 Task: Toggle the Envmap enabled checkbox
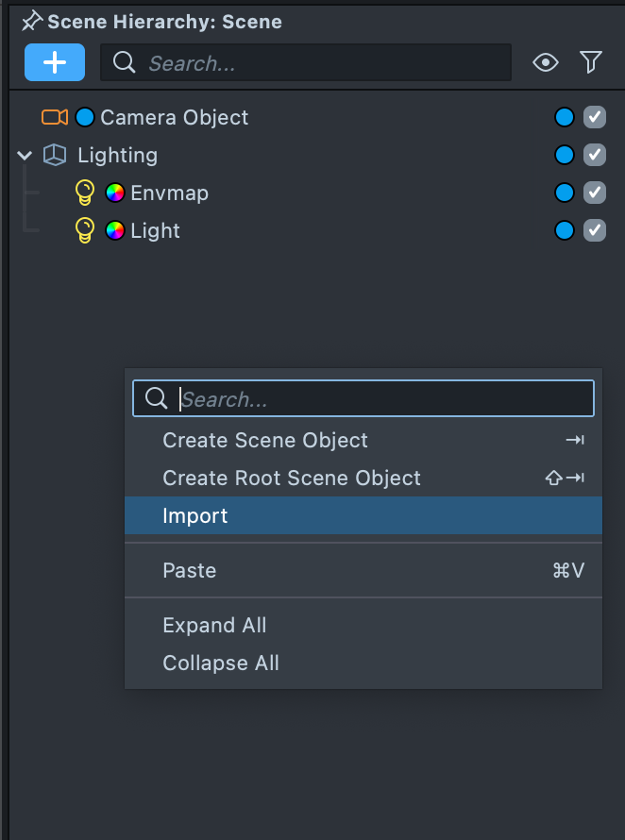(594, 193)
